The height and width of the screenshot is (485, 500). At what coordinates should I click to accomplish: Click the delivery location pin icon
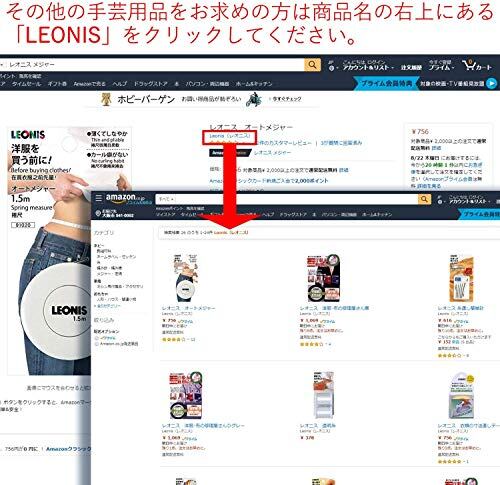tap(98, 213)
